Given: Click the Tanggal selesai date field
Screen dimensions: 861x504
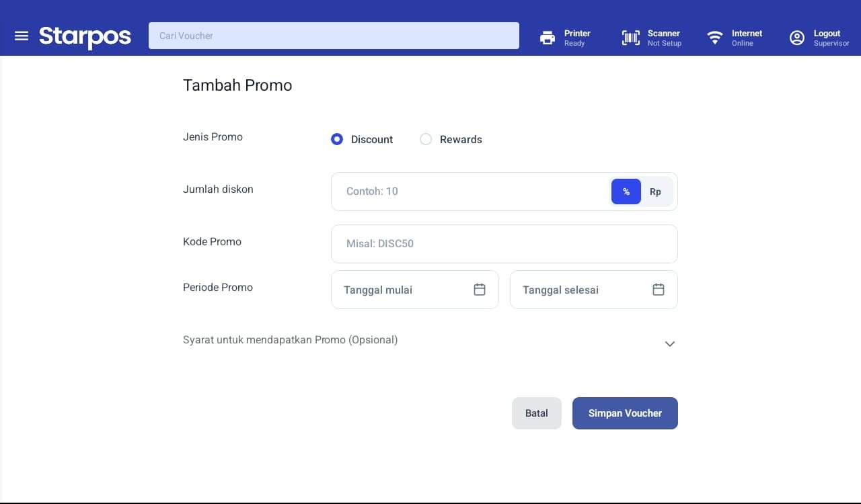Looking at the screenshot, I should (594, 290).
